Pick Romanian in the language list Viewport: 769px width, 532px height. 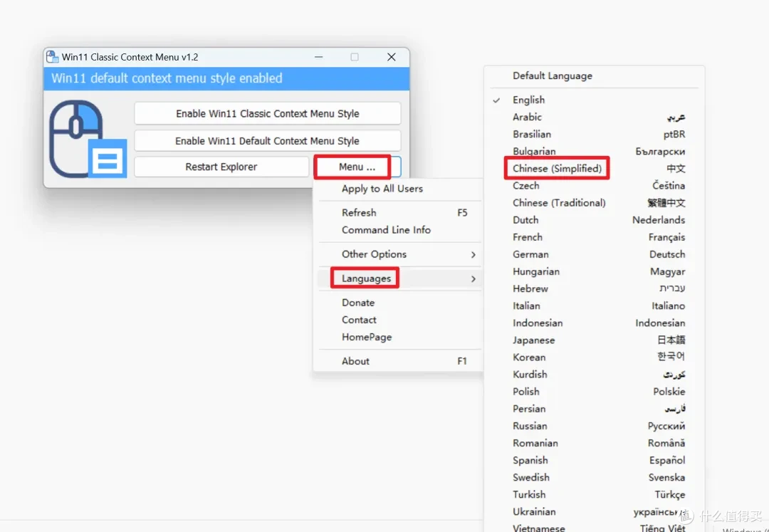594,443
